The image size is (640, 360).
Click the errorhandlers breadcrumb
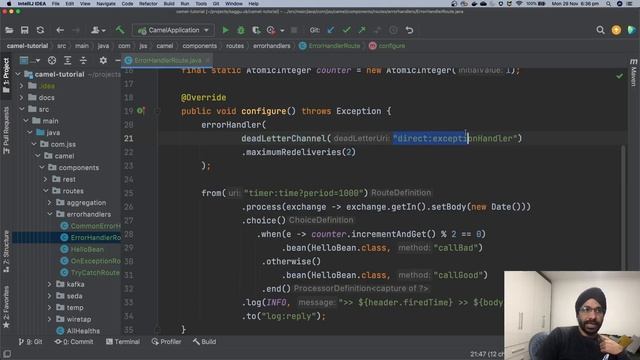[271, 46]
